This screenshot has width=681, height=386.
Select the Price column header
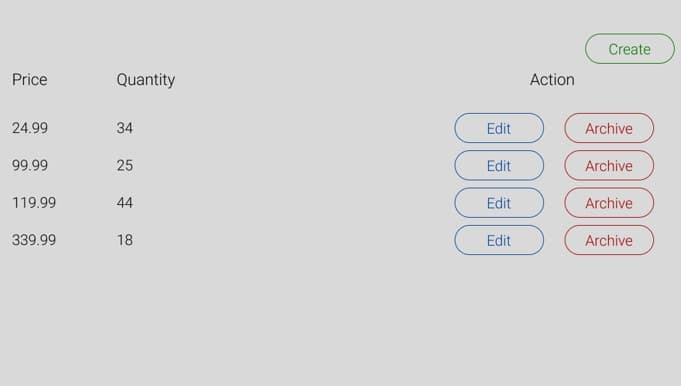point(30,79)
